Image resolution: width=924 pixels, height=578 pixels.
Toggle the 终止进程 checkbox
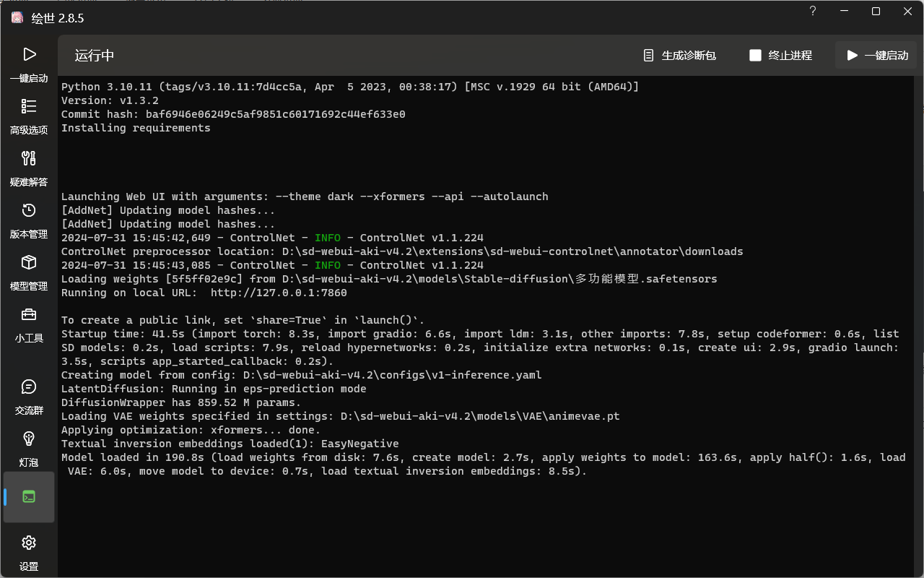click(755, 56)
